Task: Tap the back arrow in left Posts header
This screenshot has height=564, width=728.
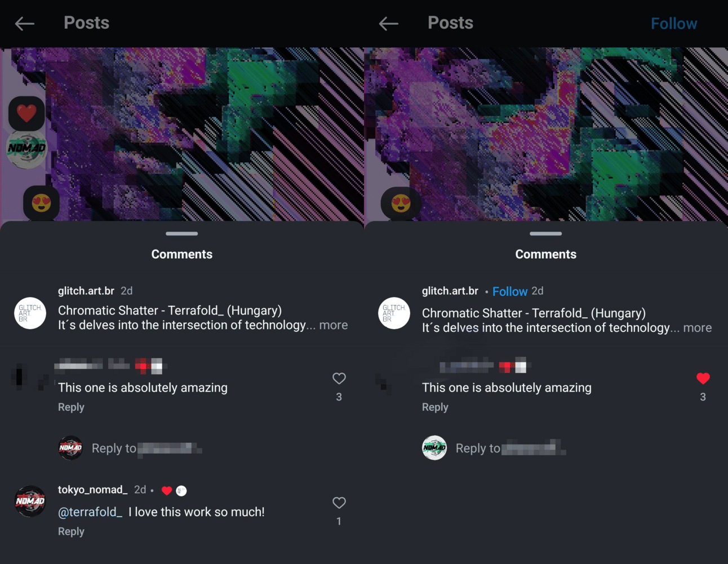Action: pos(25,24)
